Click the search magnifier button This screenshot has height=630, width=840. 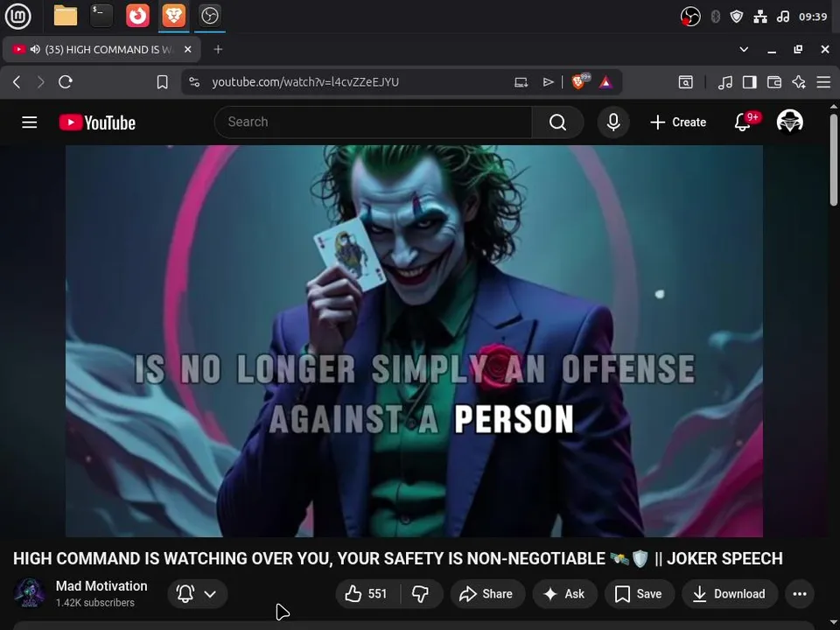[557, 122]
